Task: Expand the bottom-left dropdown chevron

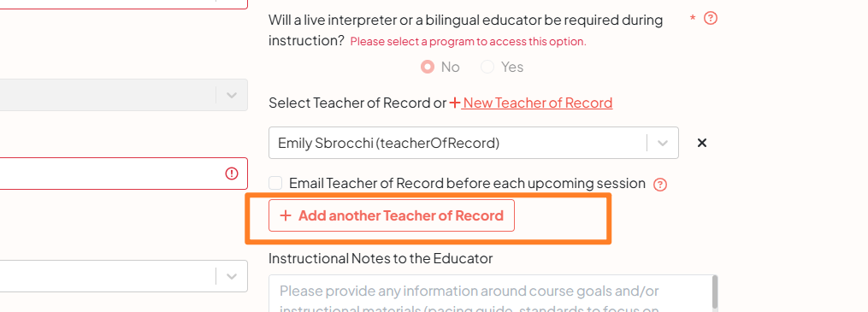Action: point(232,276)
